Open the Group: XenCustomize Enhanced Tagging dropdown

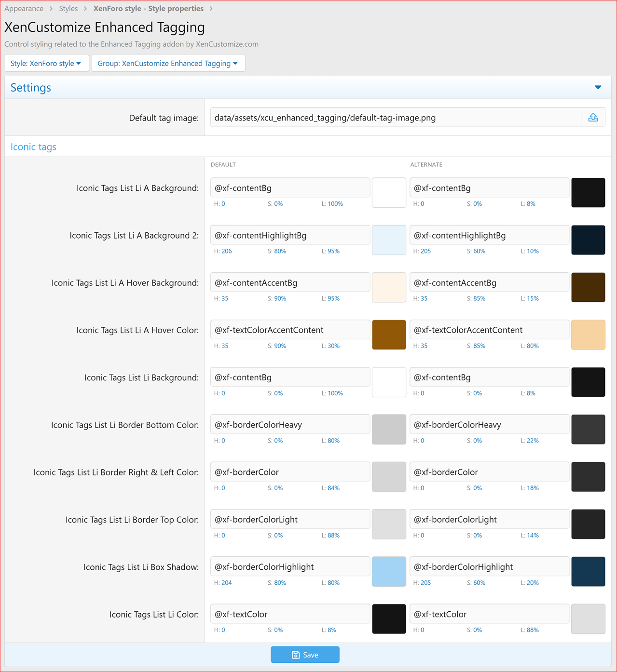pos(168,63)
